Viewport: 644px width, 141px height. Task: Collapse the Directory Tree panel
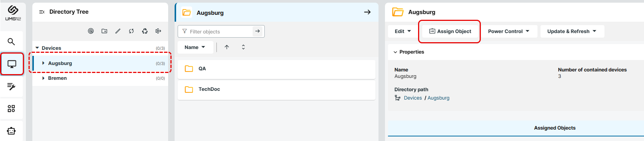pos(42,12)
